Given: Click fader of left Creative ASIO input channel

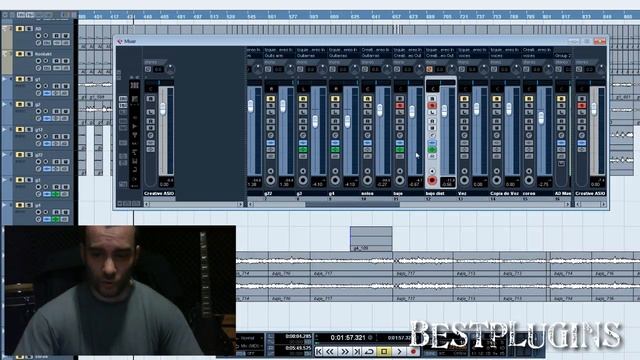Looking at the screenshot, I should coord(162,108).
